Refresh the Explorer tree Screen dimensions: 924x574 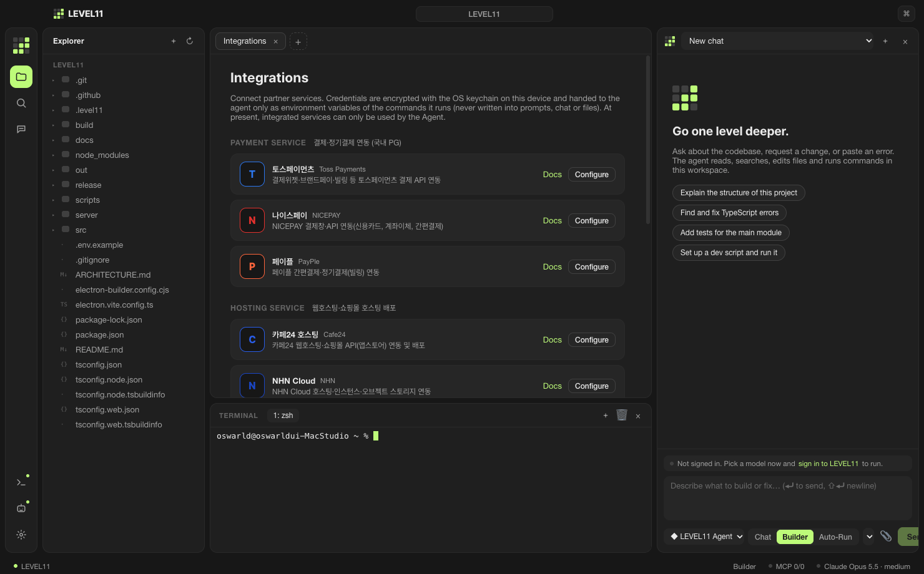[x=190, y=41]
